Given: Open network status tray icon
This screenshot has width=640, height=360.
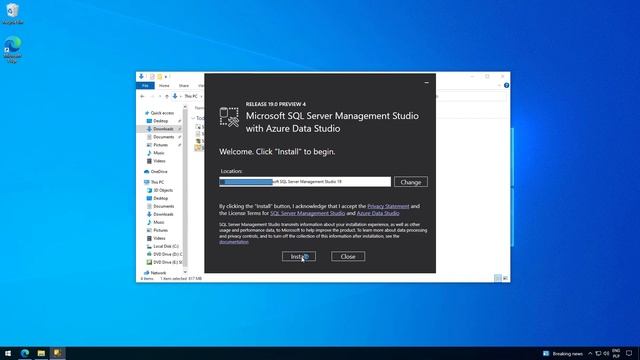Looking at the screenshot, I should [598, 353].
